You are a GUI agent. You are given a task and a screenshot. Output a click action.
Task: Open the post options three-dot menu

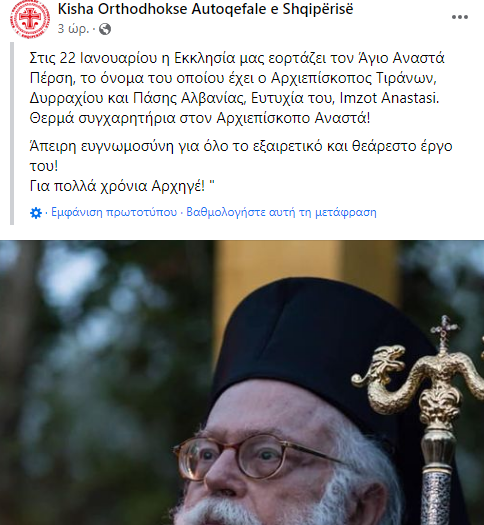click(x=460, y=17)
